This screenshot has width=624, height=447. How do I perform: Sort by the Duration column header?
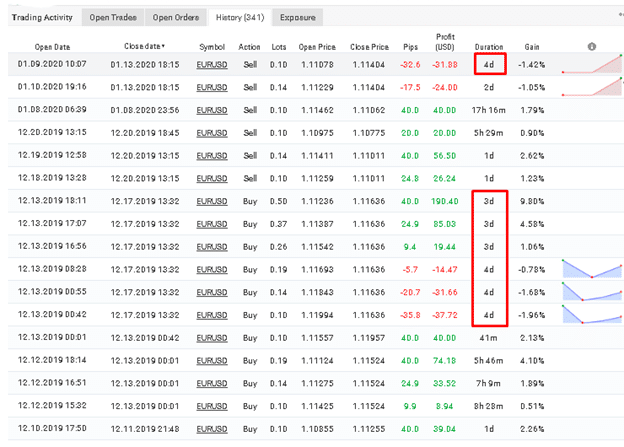489,47
